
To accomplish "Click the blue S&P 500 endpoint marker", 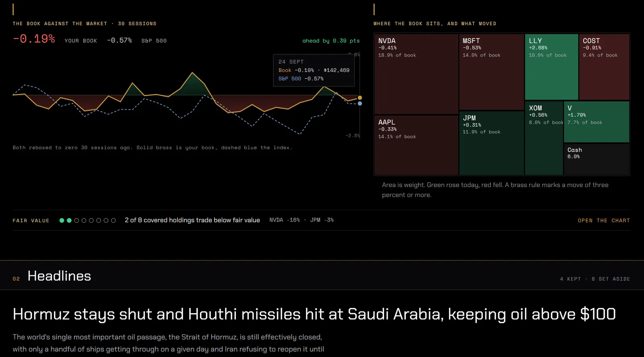I will [360, 104].
